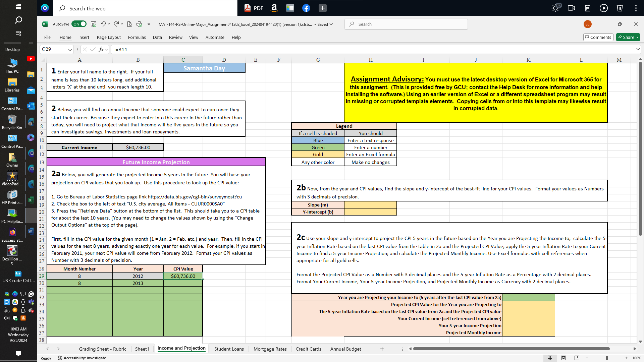
Task: Click the green Share button
Action: pos(628,37)
